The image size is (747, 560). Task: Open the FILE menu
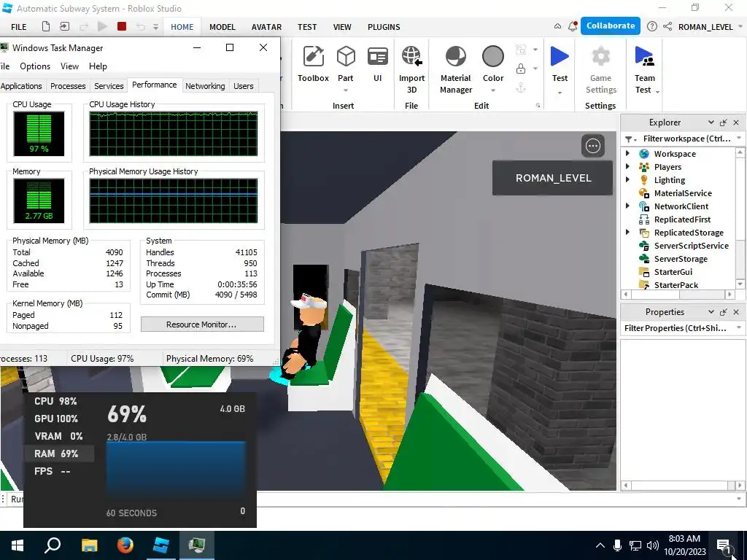pos(18,27)
